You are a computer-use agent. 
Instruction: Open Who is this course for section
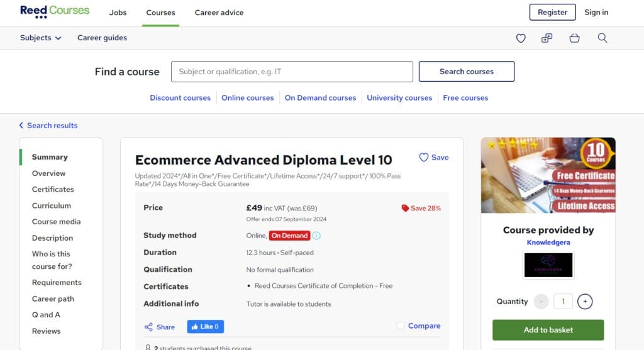click(x=52, y=260)
